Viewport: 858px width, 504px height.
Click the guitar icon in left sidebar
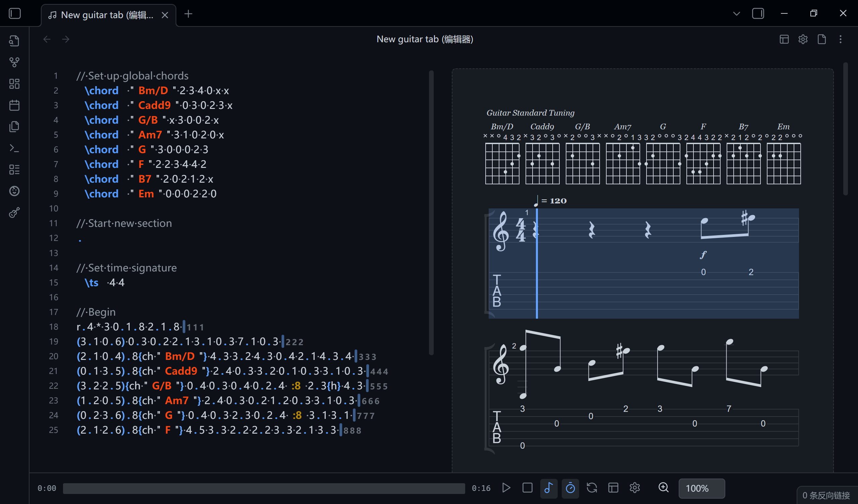click(x=14, y=212)
